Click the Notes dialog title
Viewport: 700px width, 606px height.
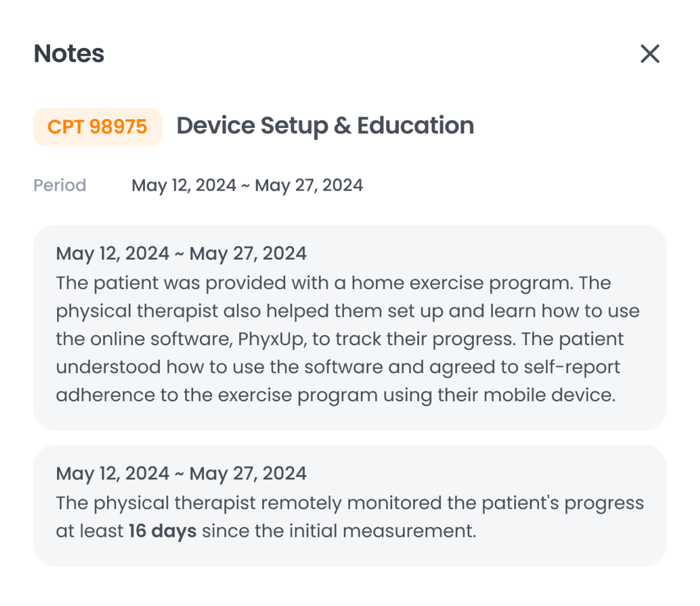pos(69,54)
